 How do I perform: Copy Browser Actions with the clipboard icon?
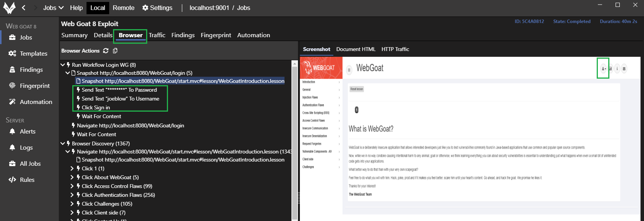[x=115, y=51]
